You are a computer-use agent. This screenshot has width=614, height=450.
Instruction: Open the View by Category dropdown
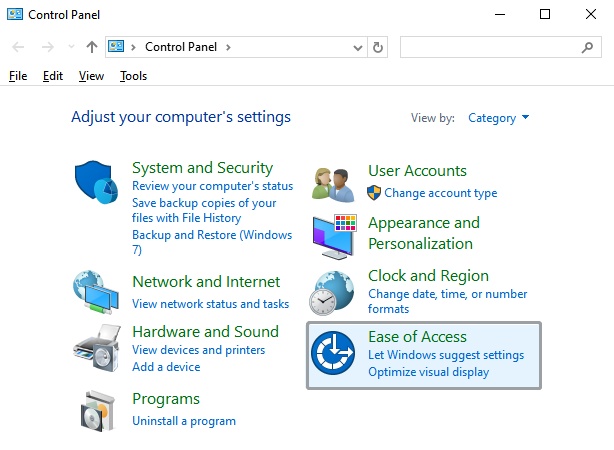tap(498, 118)
